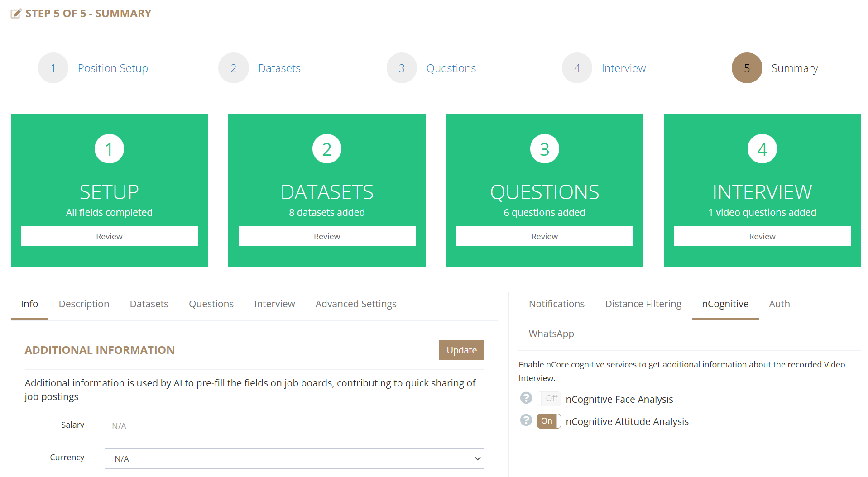Screen dimensions: 868x477
Task: Review the Questions card
Action: click(545, 236)
